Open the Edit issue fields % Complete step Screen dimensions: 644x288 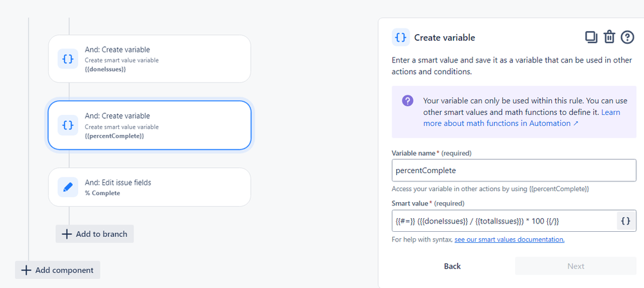click(x=150, y=187)
